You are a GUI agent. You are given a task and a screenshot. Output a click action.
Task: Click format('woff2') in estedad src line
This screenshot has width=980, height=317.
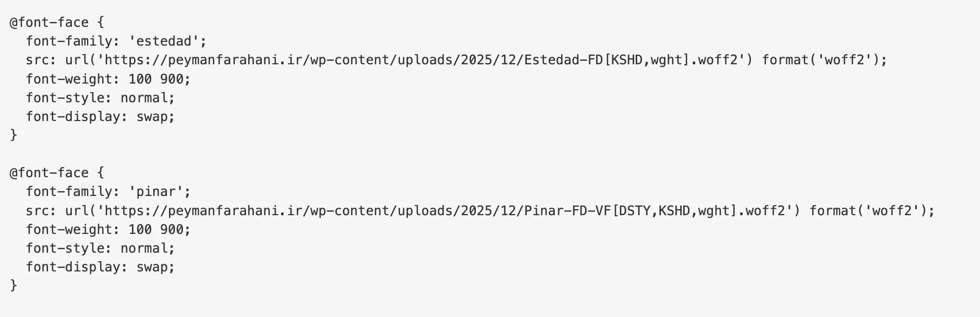click(820, 60)
